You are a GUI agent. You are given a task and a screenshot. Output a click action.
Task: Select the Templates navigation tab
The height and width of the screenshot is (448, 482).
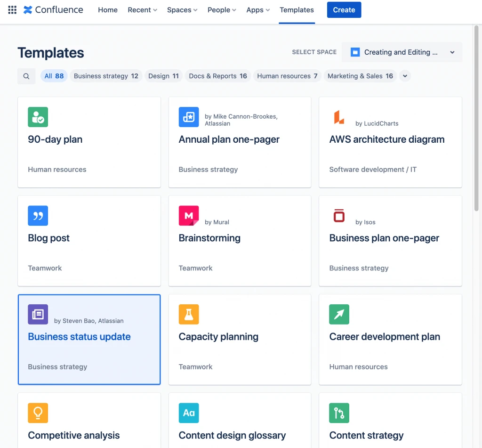(297, 10)
